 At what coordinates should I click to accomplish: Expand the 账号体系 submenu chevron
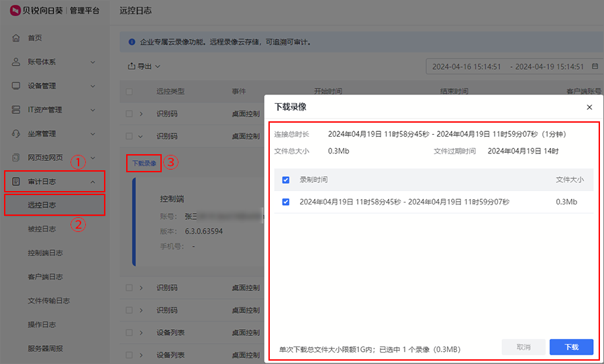(x=93, y=62)
